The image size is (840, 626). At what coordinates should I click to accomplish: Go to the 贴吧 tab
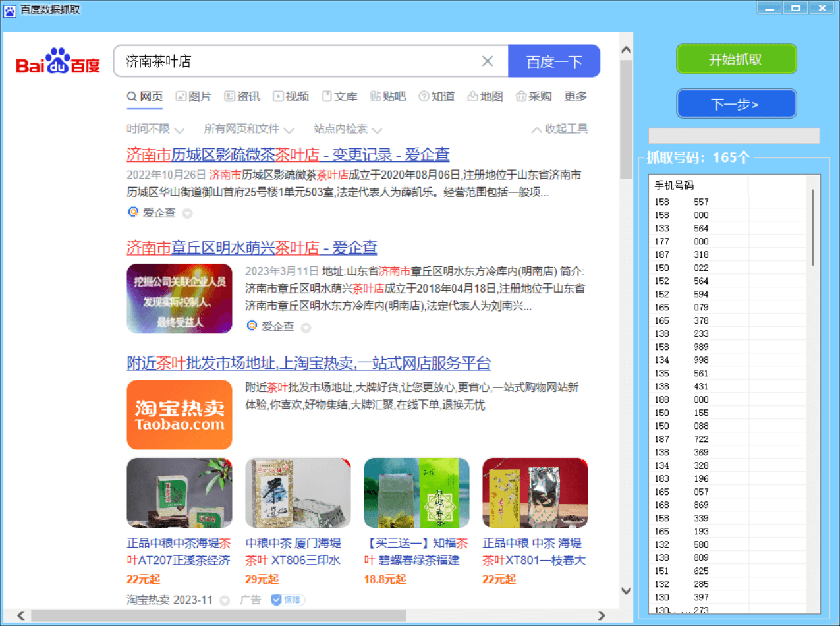click(x=388, y=97)
